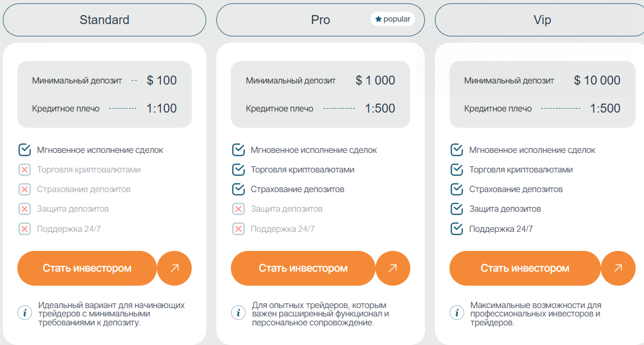Click red X next to Standard's Поддержка 24/7
This screenshot has height=345, width=644.
click(x=25, y=229)
